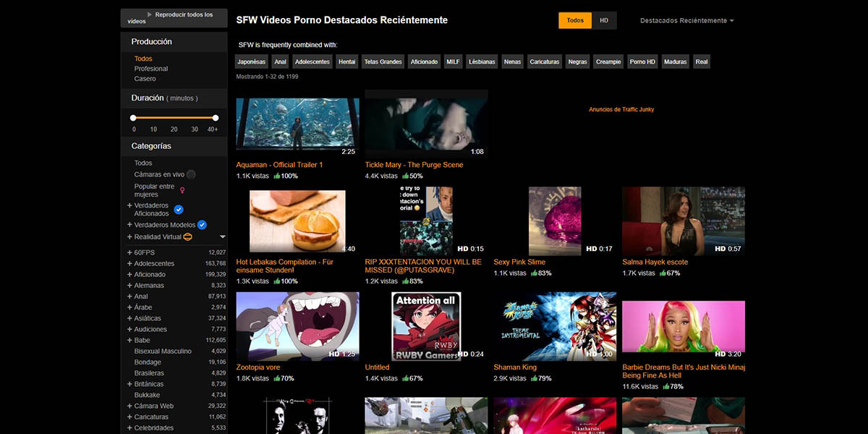
Task: Click thumbs-up icon under Sexy Pink Slime
Action: 535,273
